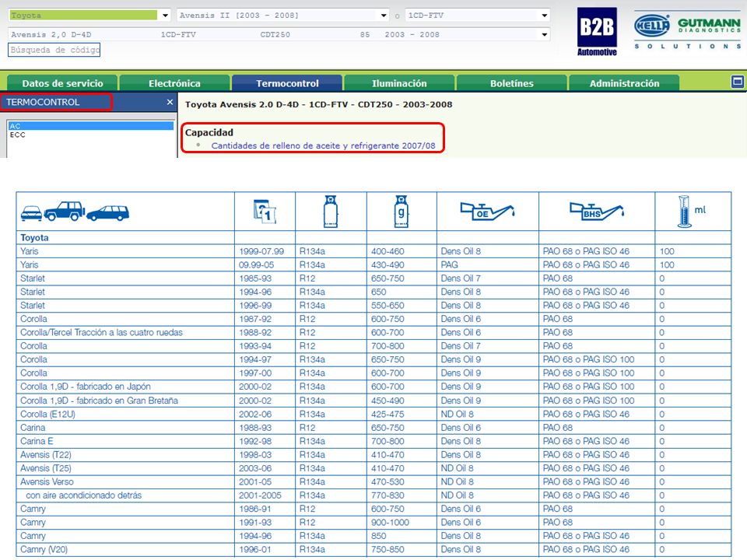Switch to the Administración tab
The image size is (747, 560).
click(624, 83)
